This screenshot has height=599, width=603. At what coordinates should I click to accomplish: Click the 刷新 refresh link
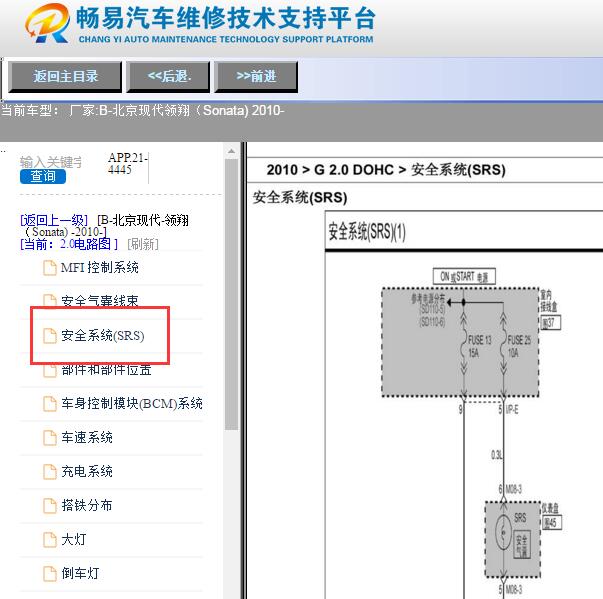143,244
